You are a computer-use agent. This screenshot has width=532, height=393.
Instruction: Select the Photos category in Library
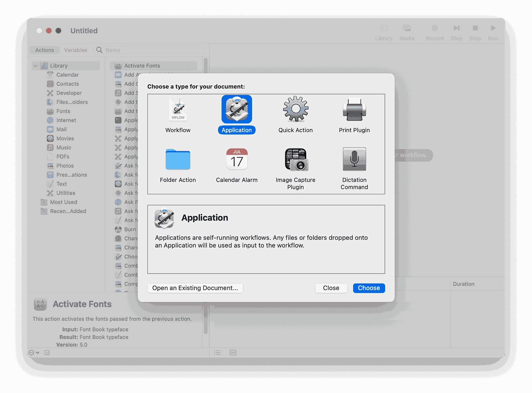pos(65,166)
